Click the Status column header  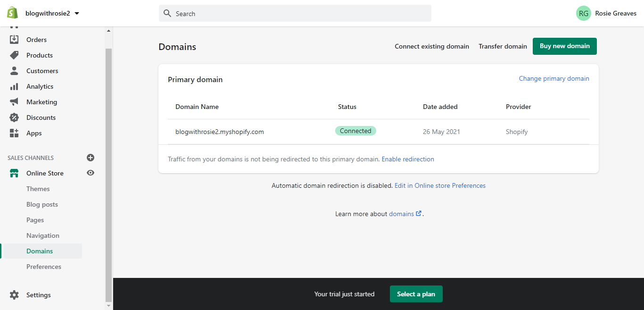[347, 107]
